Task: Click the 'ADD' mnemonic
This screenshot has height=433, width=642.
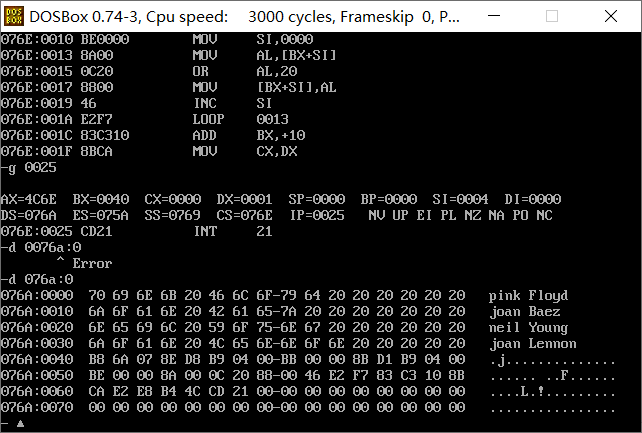Action: (204, 135)
